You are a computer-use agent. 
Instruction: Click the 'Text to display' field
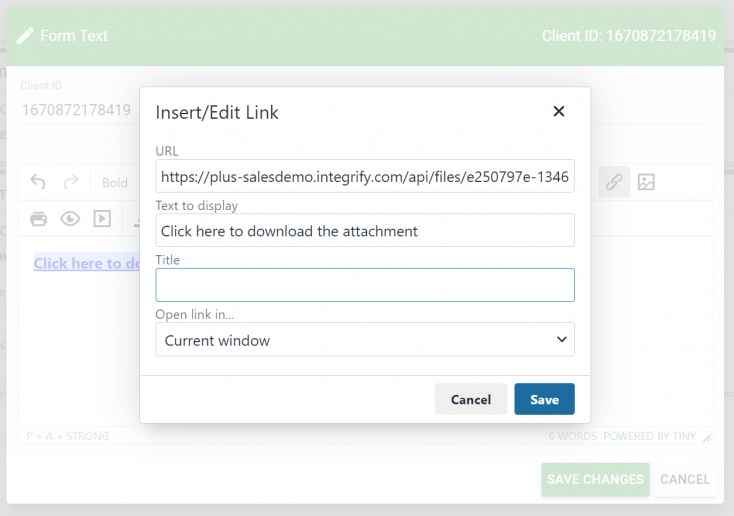(365, 231)
